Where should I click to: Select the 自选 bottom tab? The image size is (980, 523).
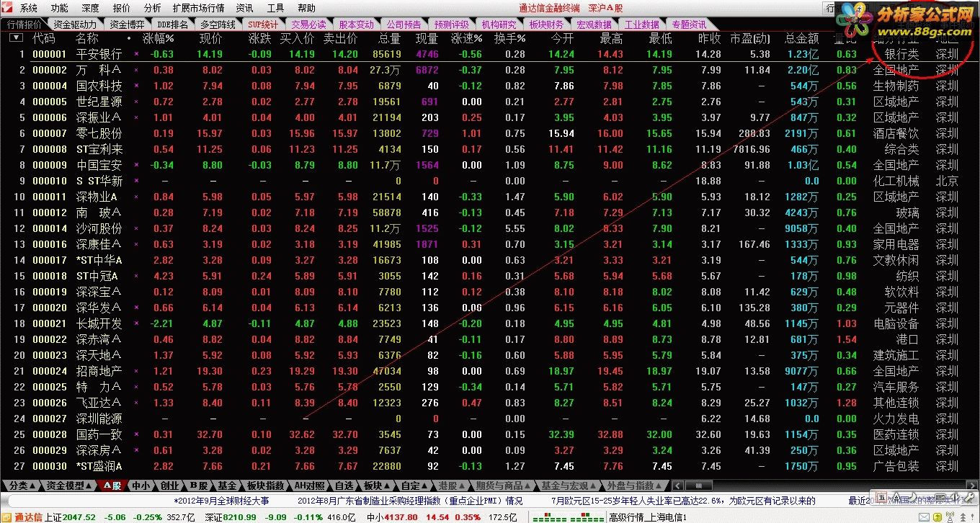[x=344, y=486]
